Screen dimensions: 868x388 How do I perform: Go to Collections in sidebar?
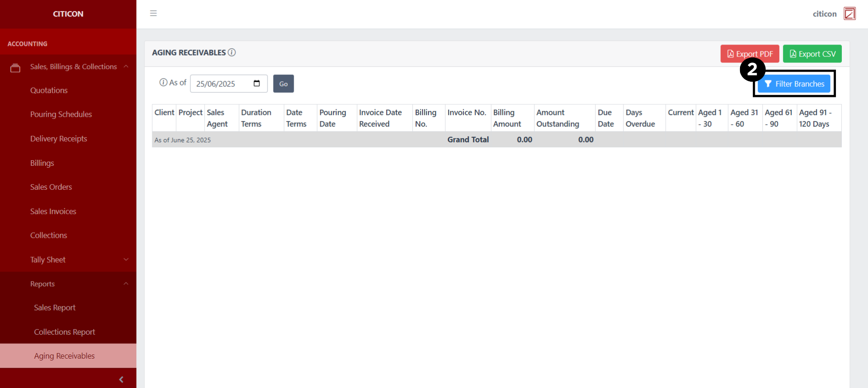click(x=49, y=235)
